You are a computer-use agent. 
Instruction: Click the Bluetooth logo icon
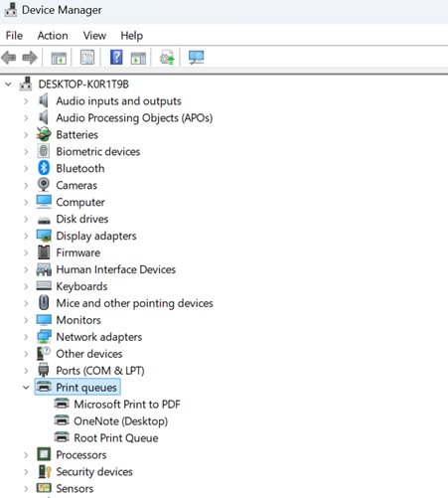[x=44, y=168]
